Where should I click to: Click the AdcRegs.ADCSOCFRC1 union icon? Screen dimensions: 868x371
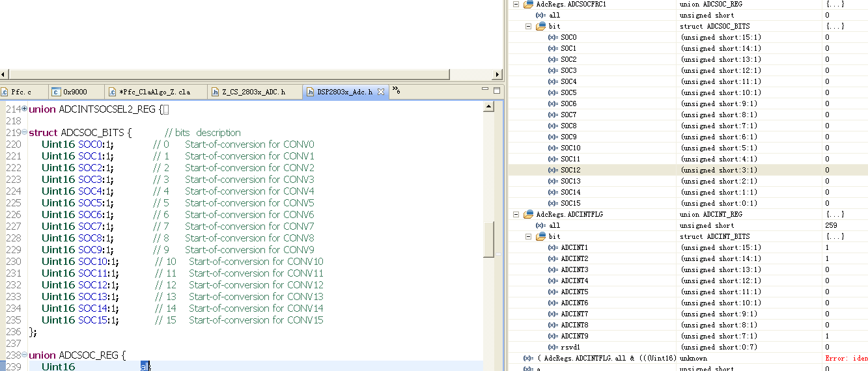[x=528, y=4]
